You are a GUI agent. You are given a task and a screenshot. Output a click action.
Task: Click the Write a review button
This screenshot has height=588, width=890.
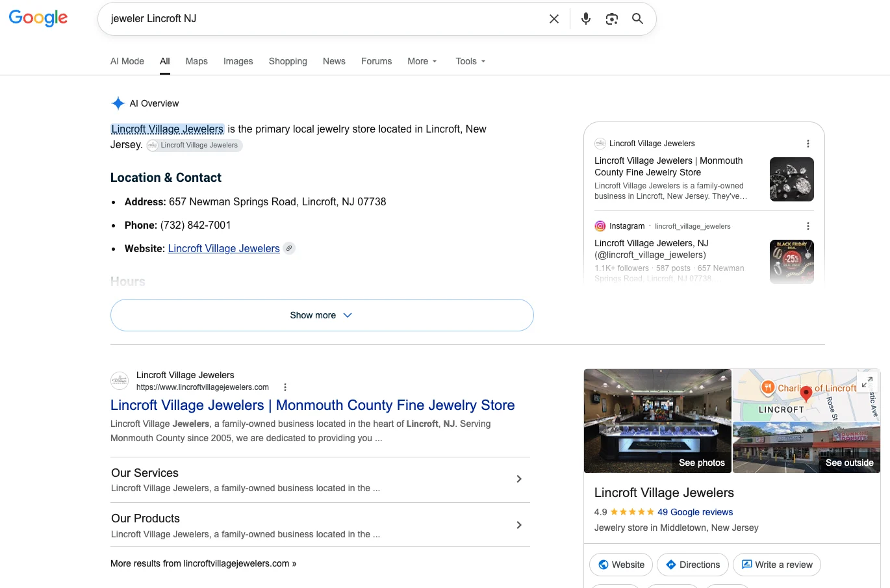[x=777, y=565]
